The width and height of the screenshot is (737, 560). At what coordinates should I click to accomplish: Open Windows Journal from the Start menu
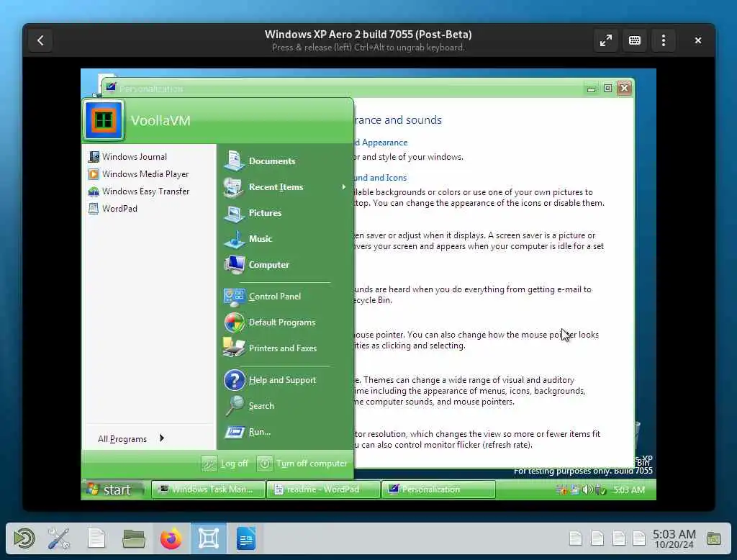pyautogui.click(x=134, y=157)
